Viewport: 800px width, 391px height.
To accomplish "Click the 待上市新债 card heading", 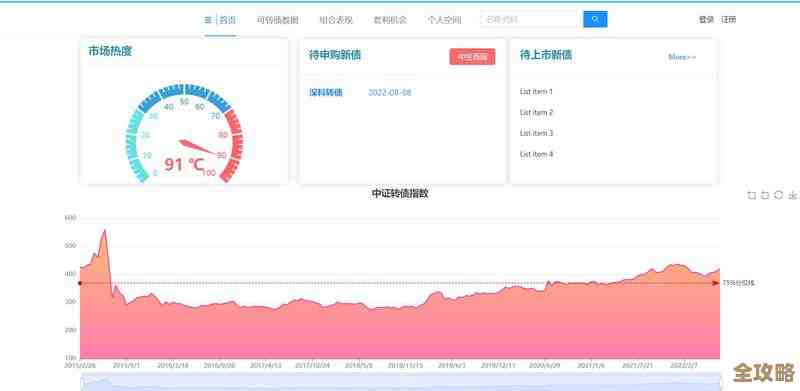I will coord(546,55).
